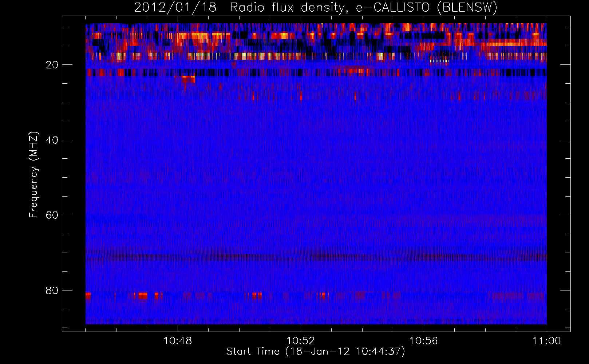
Task: Click the 10:56 time tick label
Action: pos(424,341)
